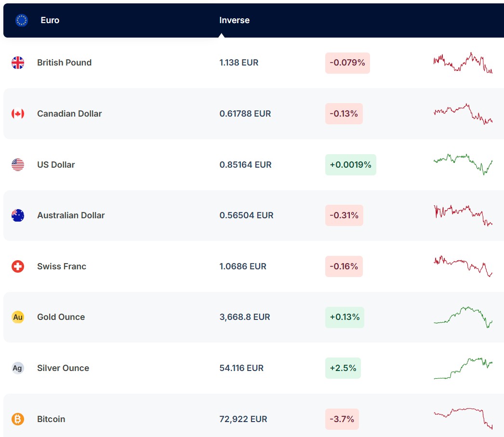Viewport: 504px width, 437px height.
Task: Click the Canadian flag icon
Action: 18,114
